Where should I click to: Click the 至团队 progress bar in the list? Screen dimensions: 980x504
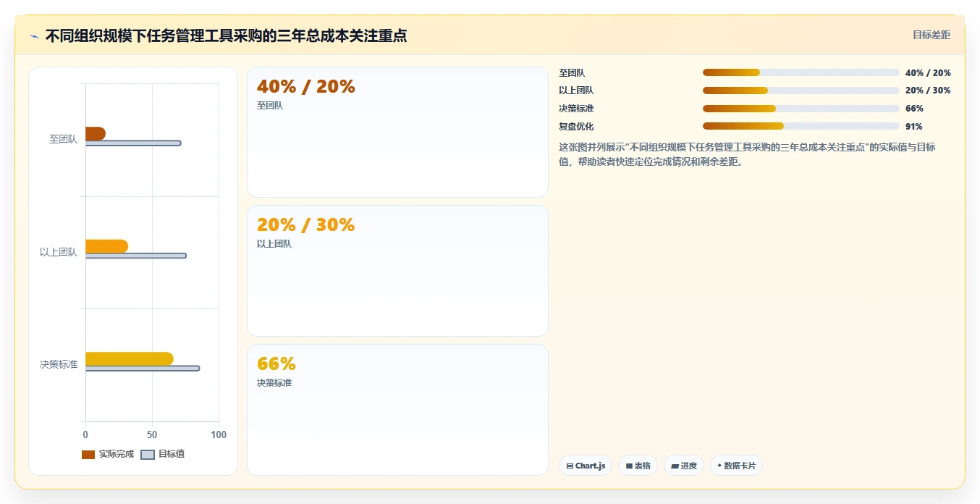[x=801, y=72]
